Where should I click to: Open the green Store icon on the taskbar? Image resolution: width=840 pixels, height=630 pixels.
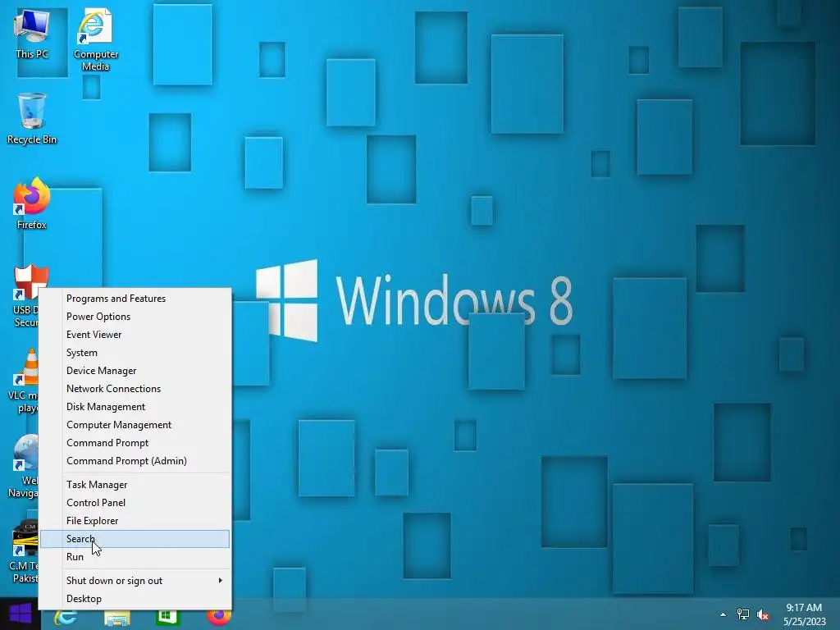[167, 617]
